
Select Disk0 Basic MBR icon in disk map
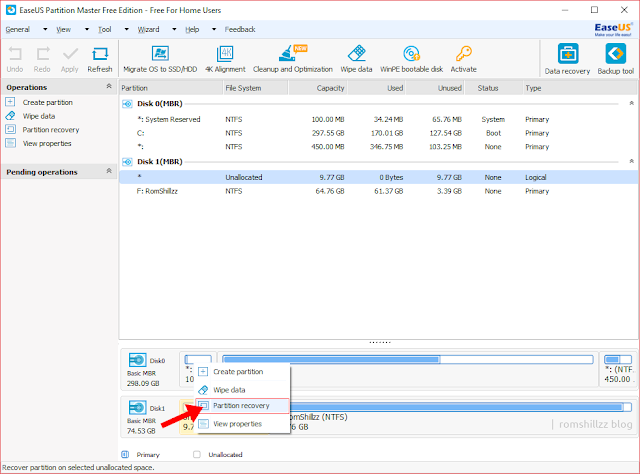[138, 360]
